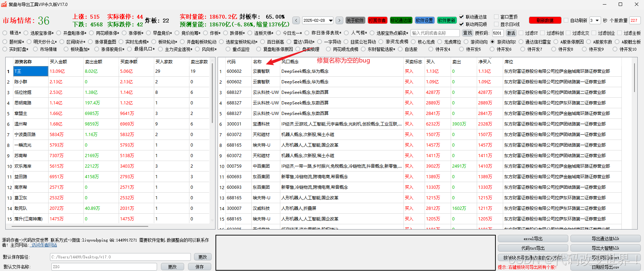Click the 默认保存路径 path field
The height and width of the screenshot is (271, 644).
[120, 257]
